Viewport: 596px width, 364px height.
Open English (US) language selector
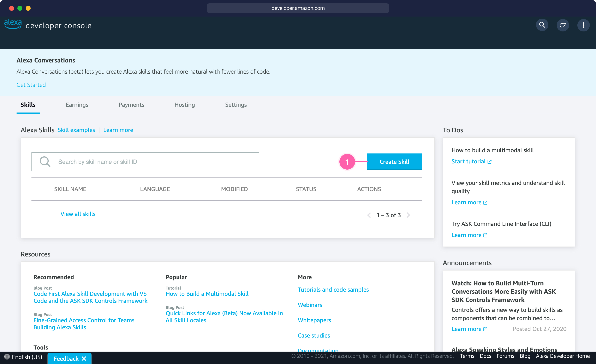[x=27, y=357]
